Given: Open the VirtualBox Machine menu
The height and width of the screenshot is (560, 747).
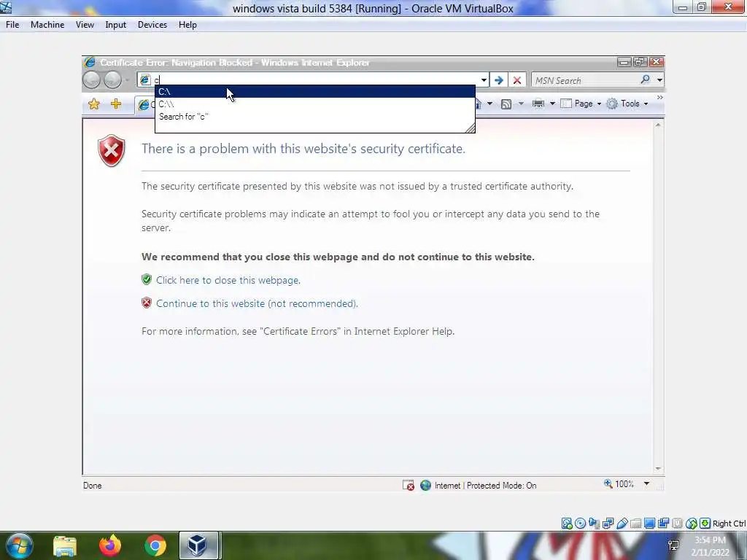Looking at the screenshot, I should pos(47,25).
